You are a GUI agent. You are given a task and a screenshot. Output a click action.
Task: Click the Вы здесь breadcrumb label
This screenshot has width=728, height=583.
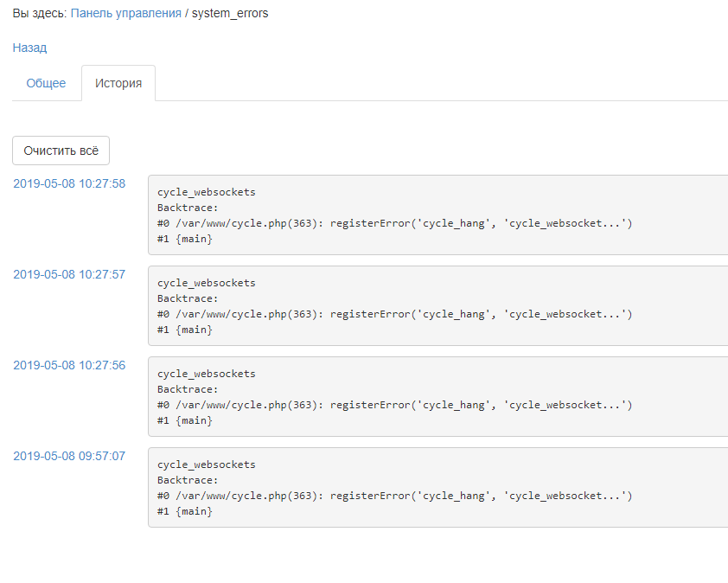point(39,14)
